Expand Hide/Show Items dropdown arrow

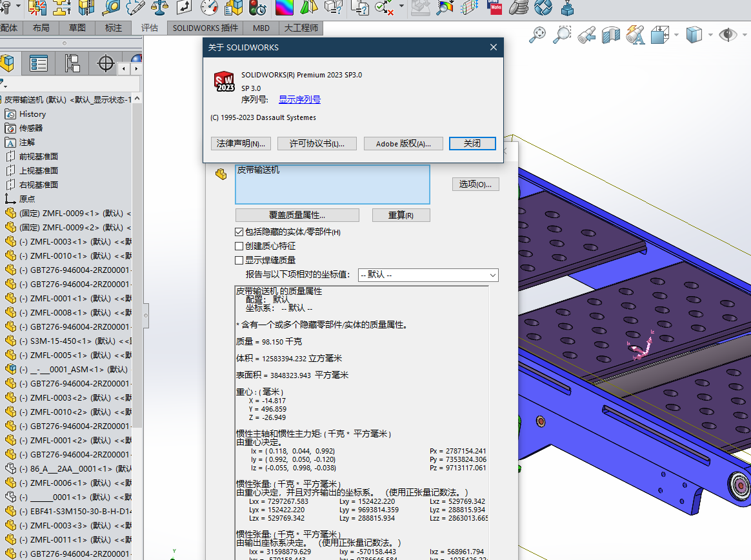click(745, 34)
